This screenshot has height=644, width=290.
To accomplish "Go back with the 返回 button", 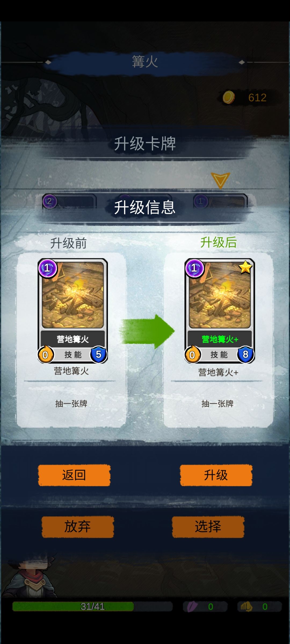I will pyautogui.click(x=74, y=475).
